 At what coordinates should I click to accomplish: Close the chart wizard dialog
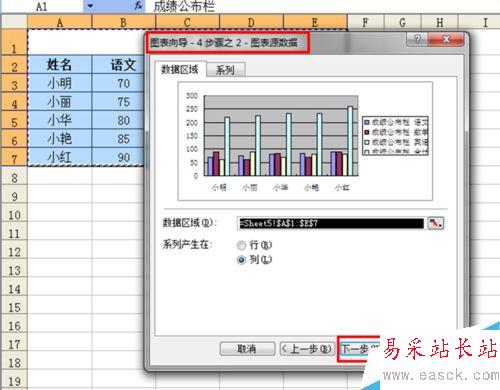coord(446,40)
